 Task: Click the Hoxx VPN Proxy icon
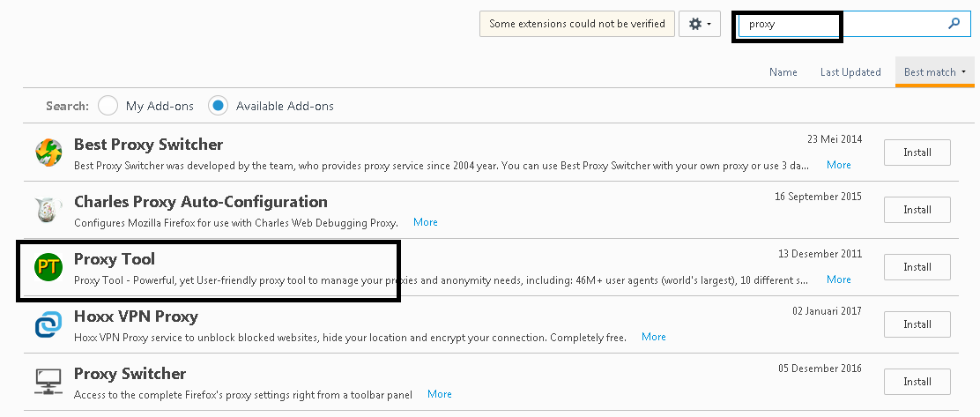click(48, 324)
